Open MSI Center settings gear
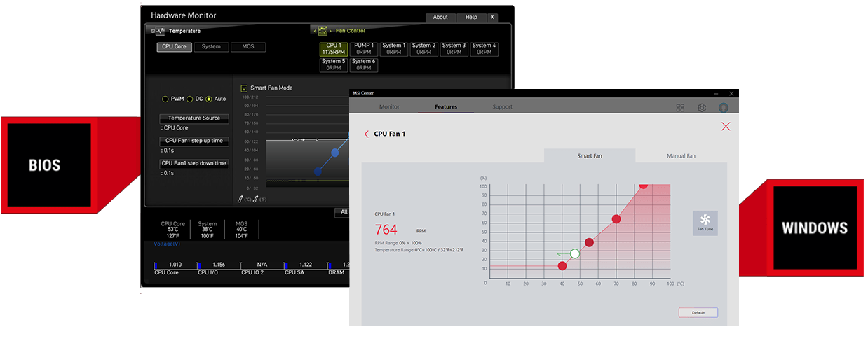Screen dimensions: 868x341 [x=701, y=107]
